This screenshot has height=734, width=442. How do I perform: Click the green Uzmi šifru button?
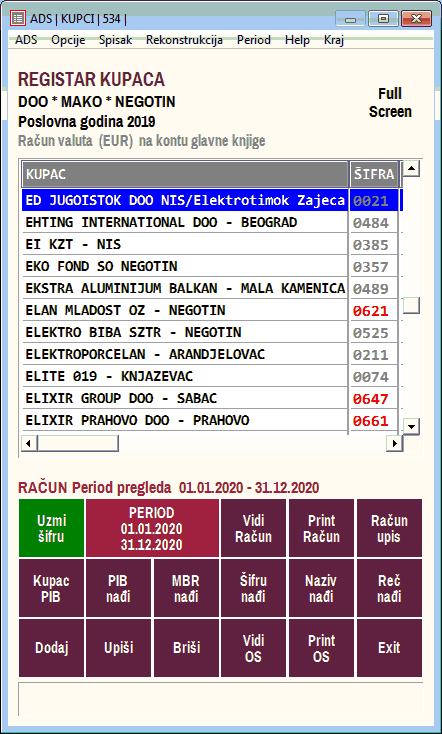coord(52,528)
